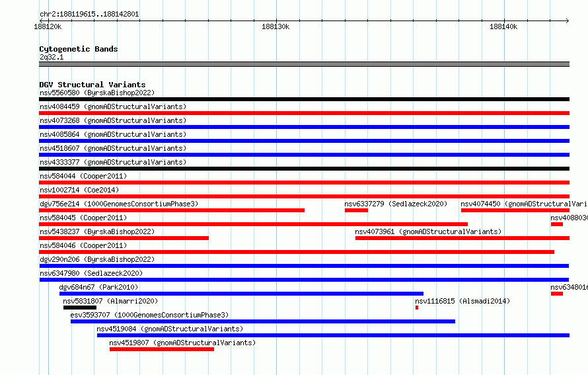Click the blue bar under nsv4519084
This screenshot has height=375, width=588.
(334, 335)
